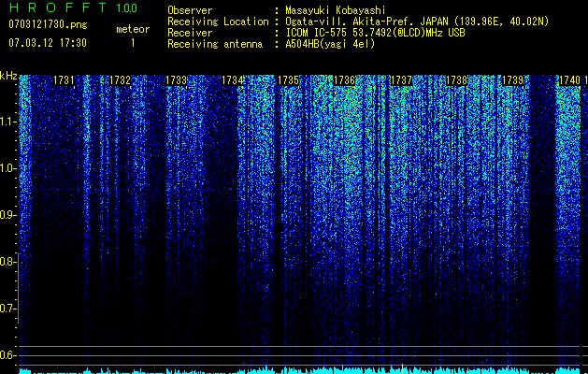Click the 0.7 frequency axis label
The width and height of the screenshot is (588, 374).
[7, 309]
